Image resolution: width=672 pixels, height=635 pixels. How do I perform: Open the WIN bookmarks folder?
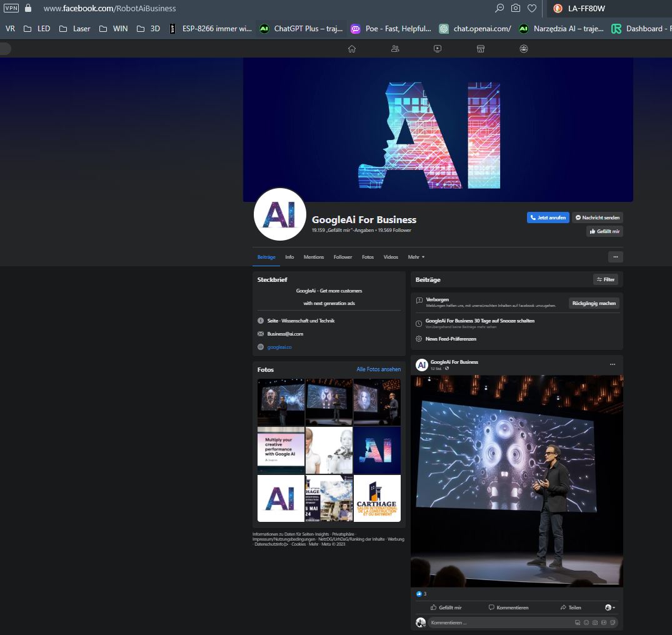[x=114, y=29]
